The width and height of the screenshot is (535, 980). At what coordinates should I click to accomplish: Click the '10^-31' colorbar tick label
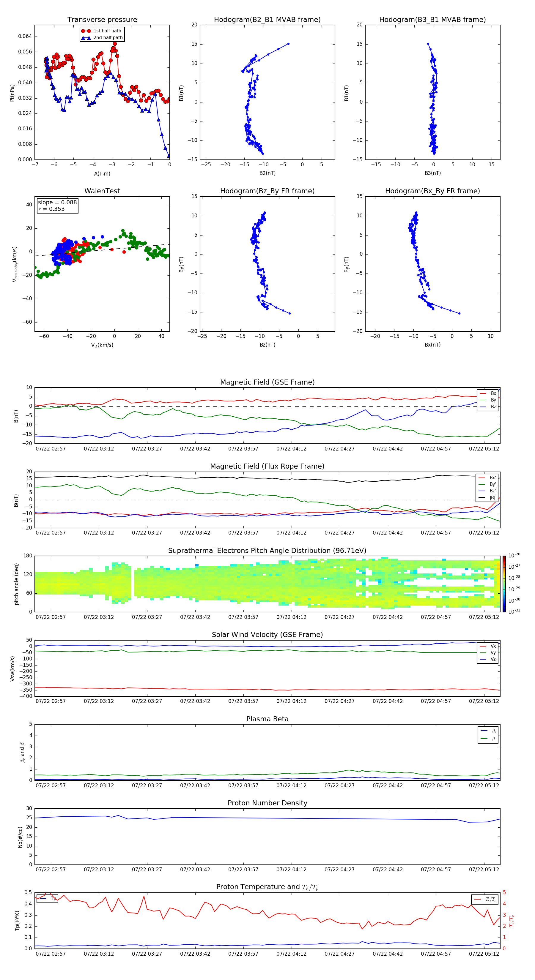click(x=514, y=611)
